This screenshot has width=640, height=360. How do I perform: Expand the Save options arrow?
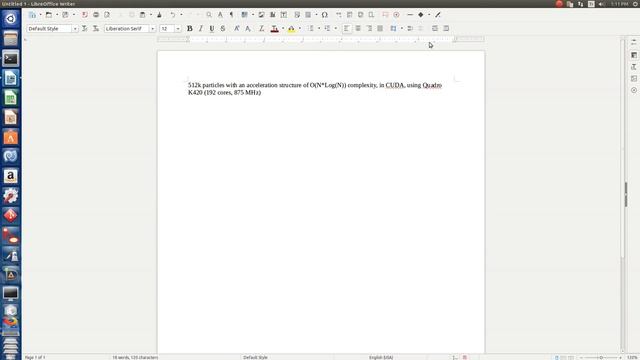tap(74, 15)
